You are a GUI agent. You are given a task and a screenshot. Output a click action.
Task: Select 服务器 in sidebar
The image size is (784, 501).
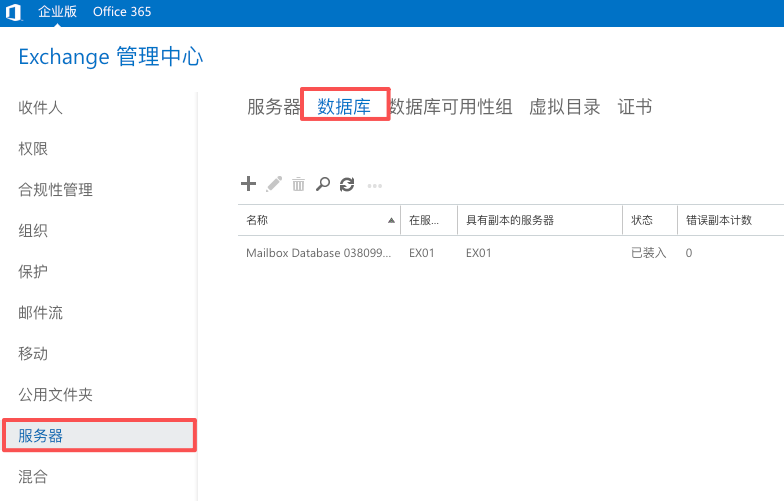tap(100, 436)
